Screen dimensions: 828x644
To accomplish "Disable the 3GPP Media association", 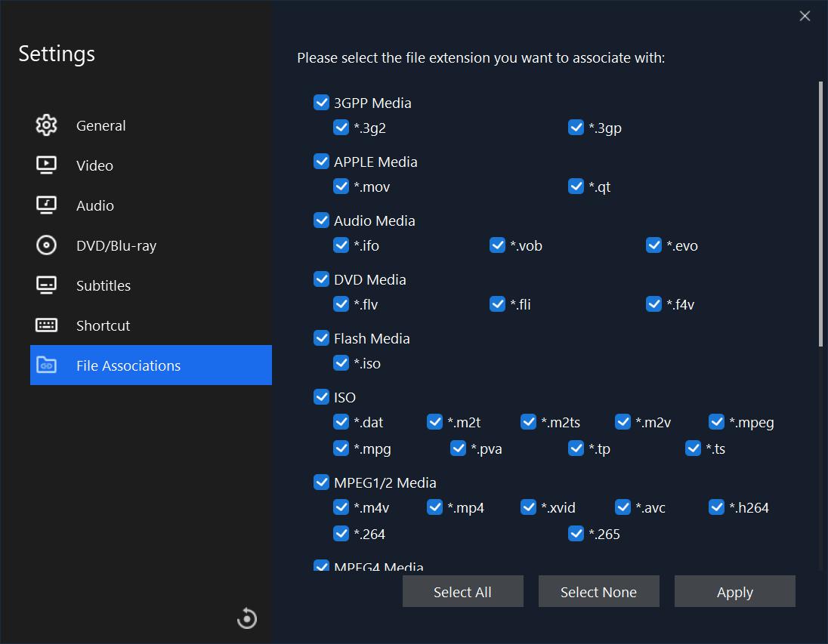I will point(322,102).
